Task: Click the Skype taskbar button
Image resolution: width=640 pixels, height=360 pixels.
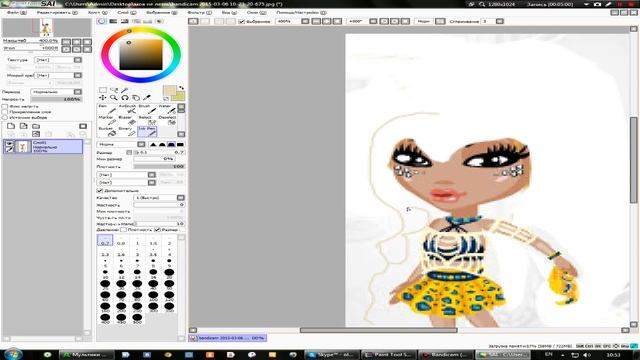Action: [331, 355]
